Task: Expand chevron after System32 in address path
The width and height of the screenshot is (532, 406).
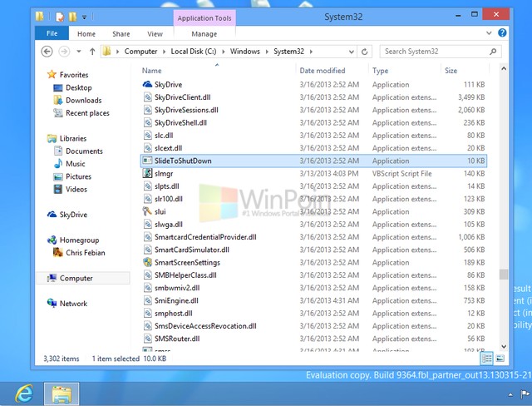Action: tap(311, 52)
